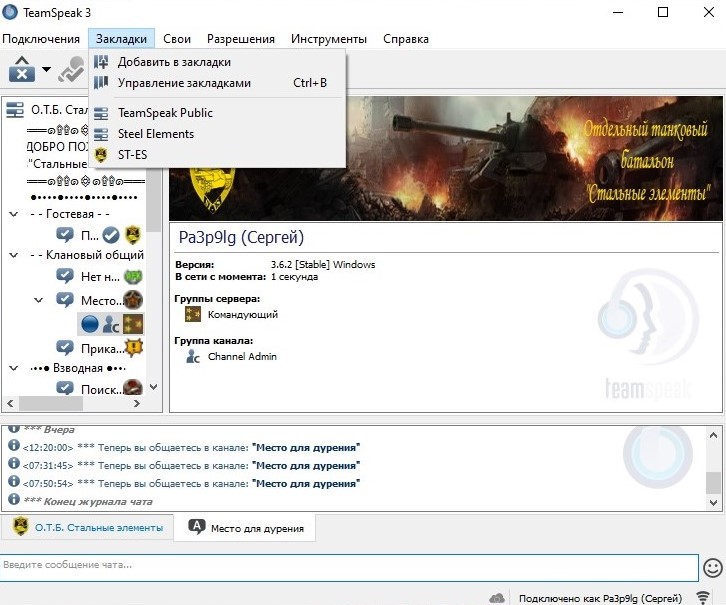Collapse the Клановый общий channel group
The width and height of the screenshot is (726, 605).
click(14, 255)
